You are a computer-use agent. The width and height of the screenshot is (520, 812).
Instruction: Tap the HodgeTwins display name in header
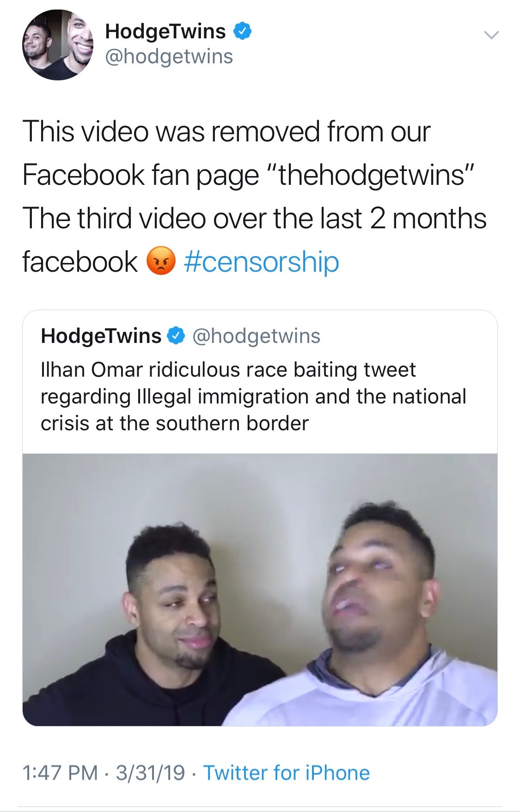click(165, 31)
